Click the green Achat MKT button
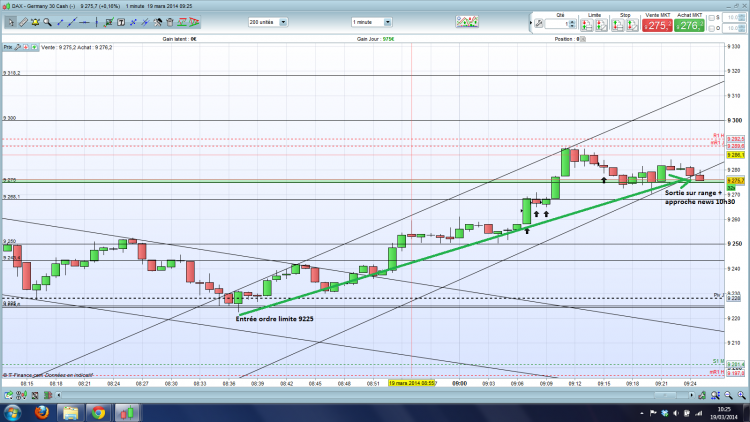 [689, 25]
